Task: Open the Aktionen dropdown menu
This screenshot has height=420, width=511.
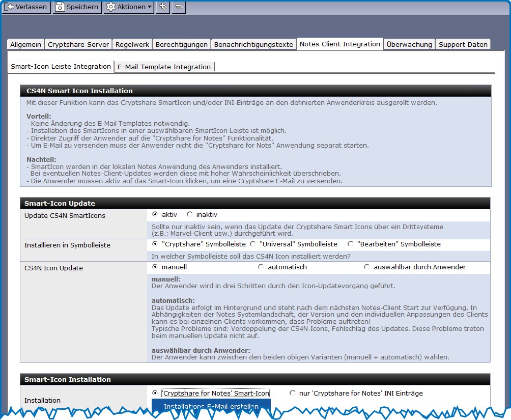Action: (x=129, y=7)
